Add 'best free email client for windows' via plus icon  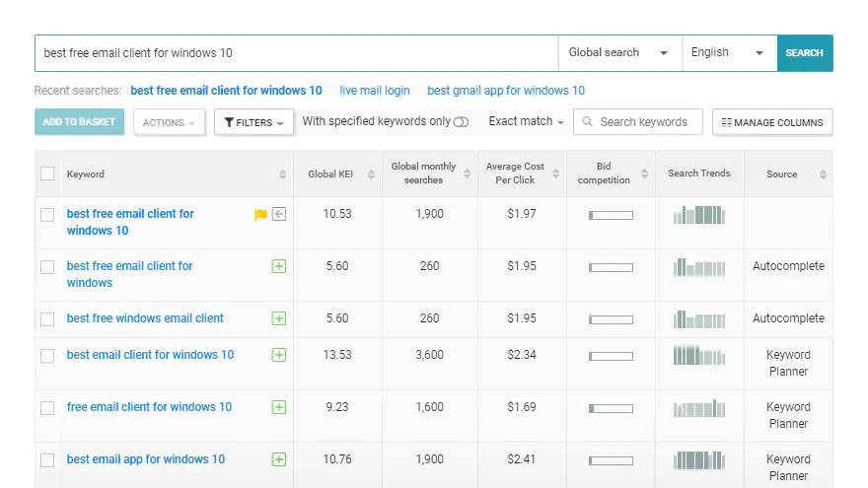(x=279, y=266)
